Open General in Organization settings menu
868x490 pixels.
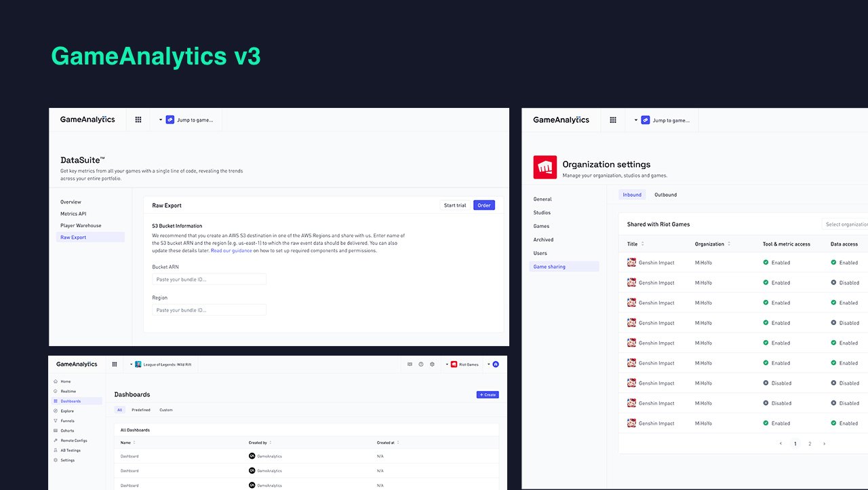click(x=542, y=199)
